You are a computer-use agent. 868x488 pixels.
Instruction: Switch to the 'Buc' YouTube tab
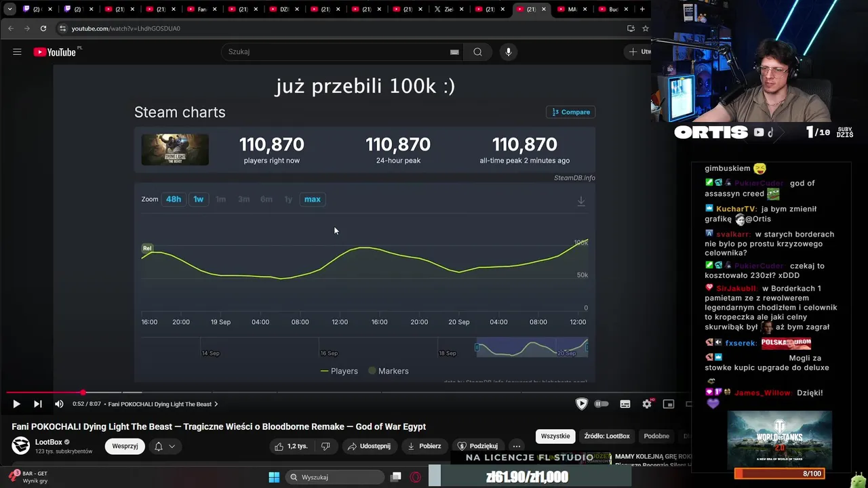coord(613,9)
